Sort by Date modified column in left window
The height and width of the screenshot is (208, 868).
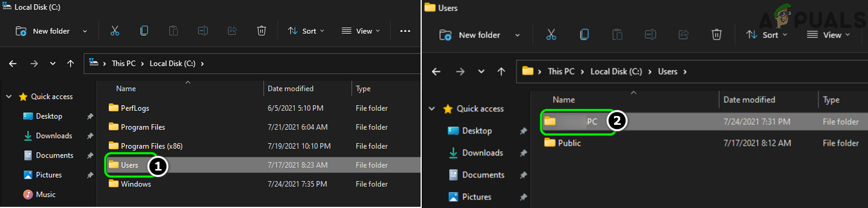tap(290, 89)
